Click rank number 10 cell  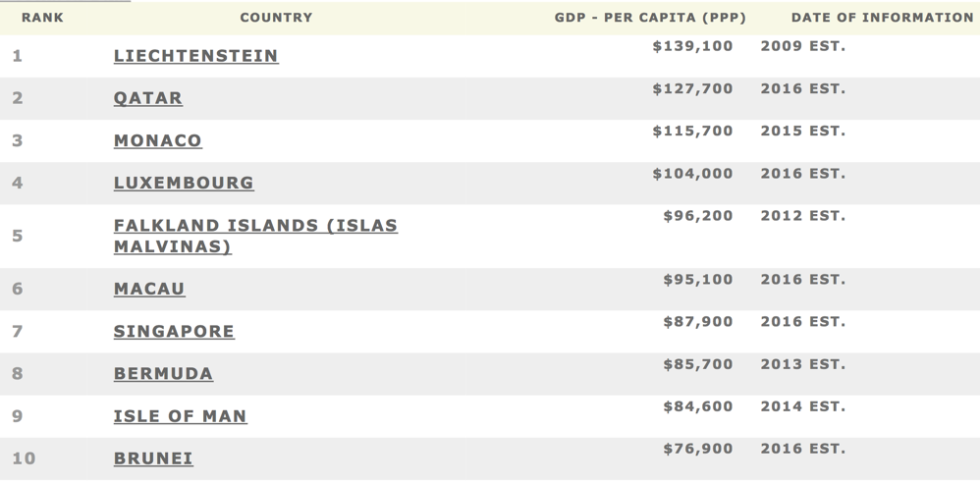point(24,458)
